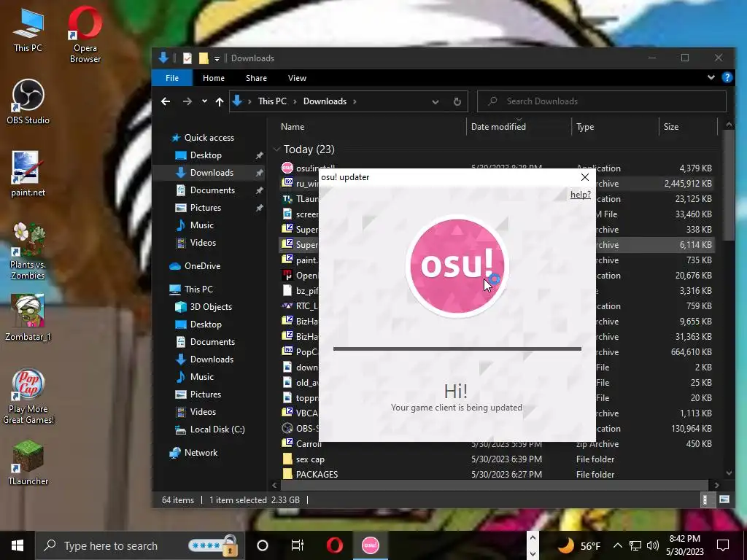Select Pictures under Quick access
747x560 pixels.
point(205,208)
